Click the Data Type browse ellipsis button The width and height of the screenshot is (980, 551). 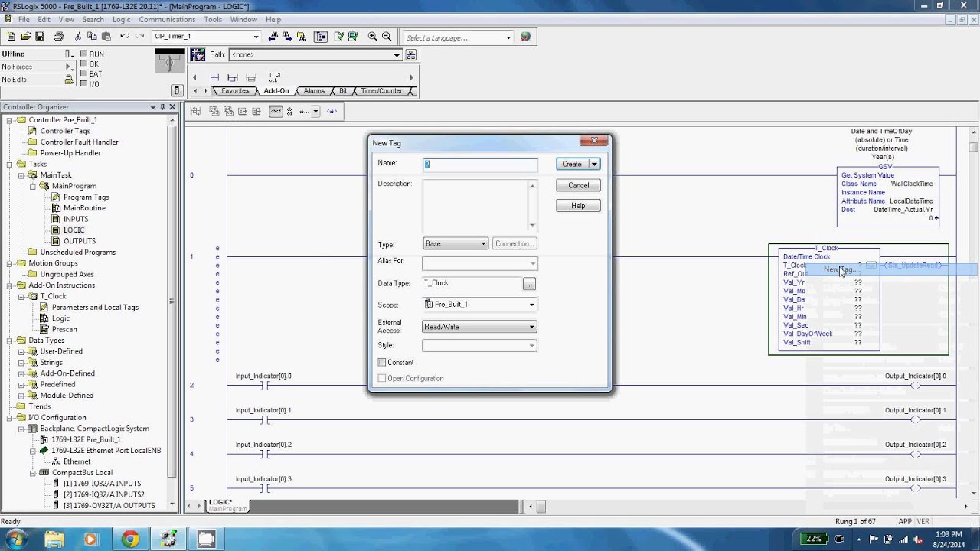pos(529,284)
